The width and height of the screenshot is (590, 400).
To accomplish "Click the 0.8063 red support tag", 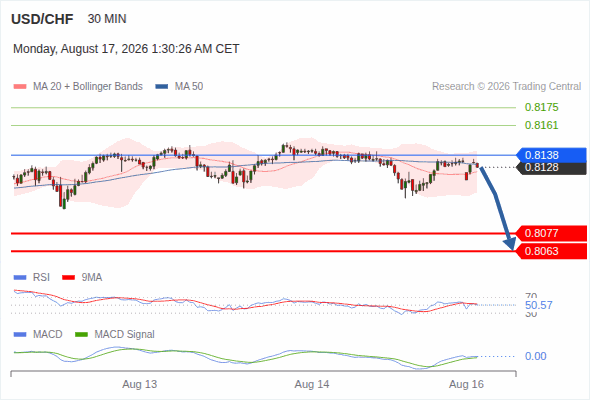I will coord(551,251).
